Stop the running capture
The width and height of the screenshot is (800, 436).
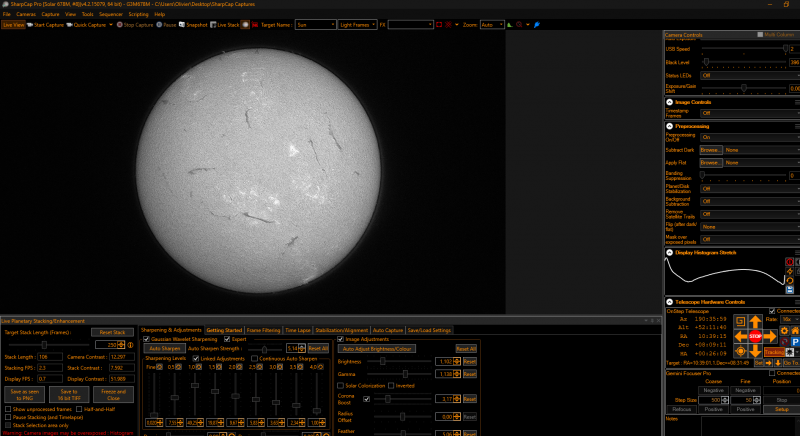135,24
